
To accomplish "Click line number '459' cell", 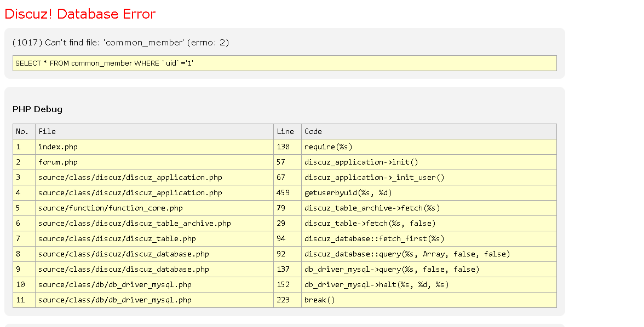I will pyautogui.click(x=287, y=193).
